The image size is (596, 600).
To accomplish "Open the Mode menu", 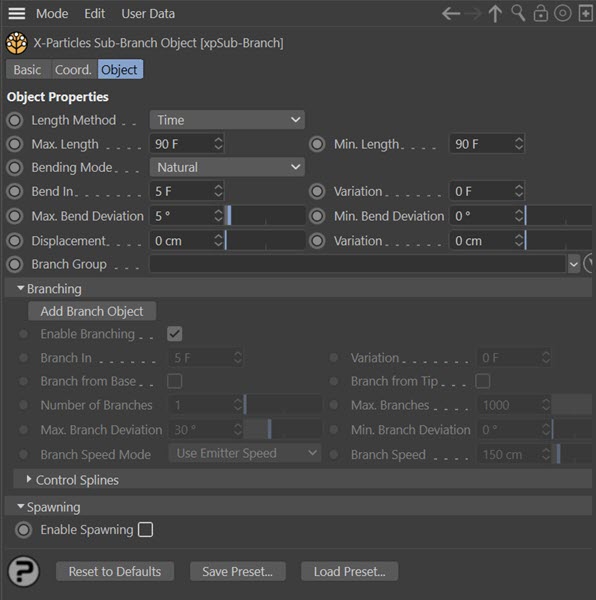I will (x=52, y=14).
